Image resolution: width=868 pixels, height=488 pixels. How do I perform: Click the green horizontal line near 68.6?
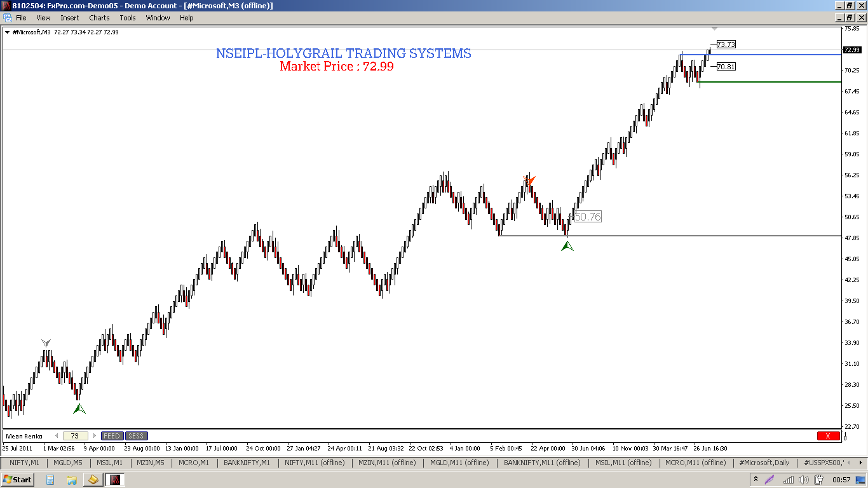(x=770, y=82)
